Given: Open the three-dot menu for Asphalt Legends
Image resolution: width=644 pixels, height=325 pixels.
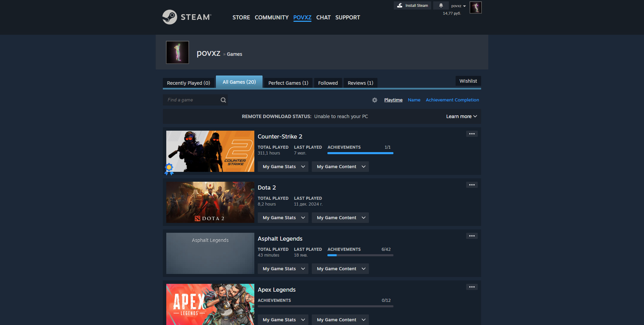Looking at the screenshot, I should (472, 236).
